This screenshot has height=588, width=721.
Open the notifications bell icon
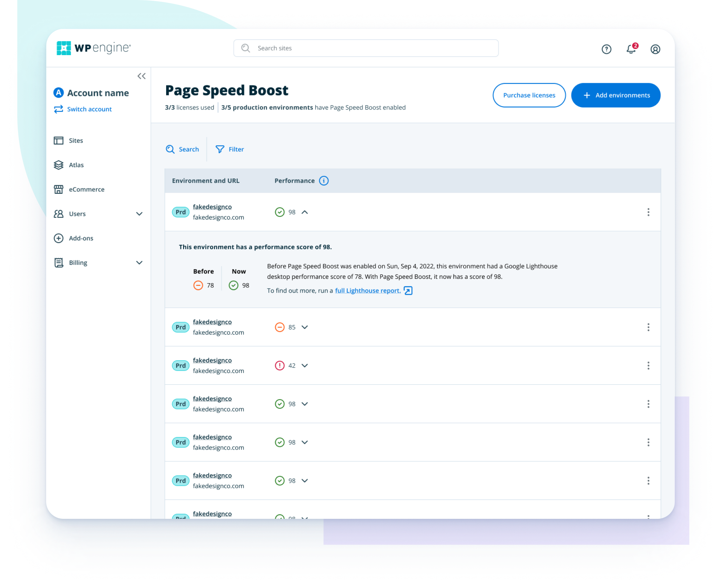tap(631, 49)
